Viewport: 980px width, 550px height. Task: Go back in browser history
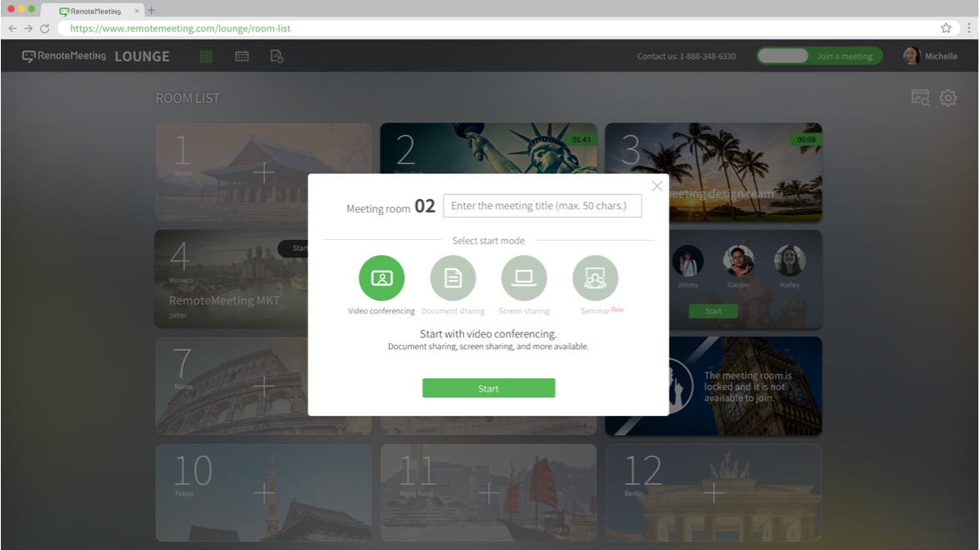point(12,28)
